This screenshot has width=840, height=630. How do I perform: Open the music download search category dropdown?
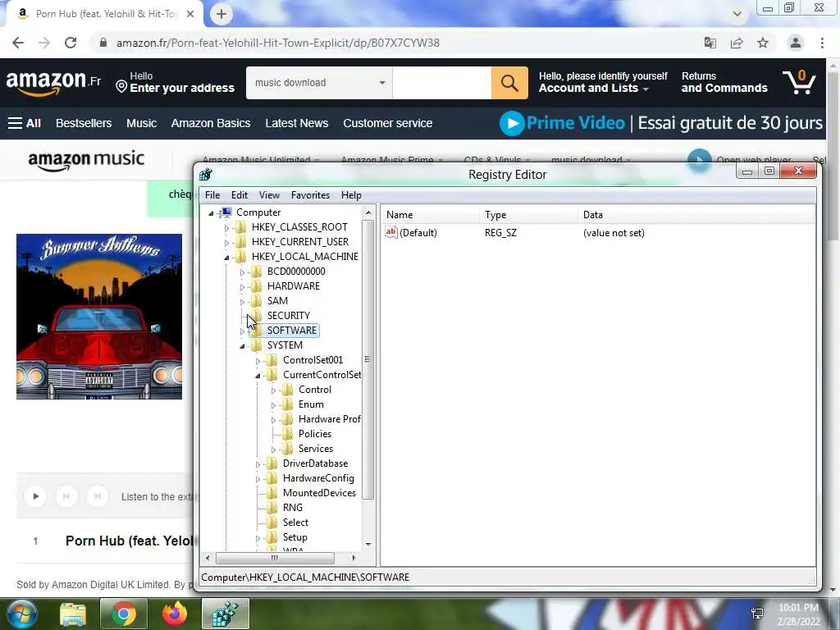pos(319,83)
